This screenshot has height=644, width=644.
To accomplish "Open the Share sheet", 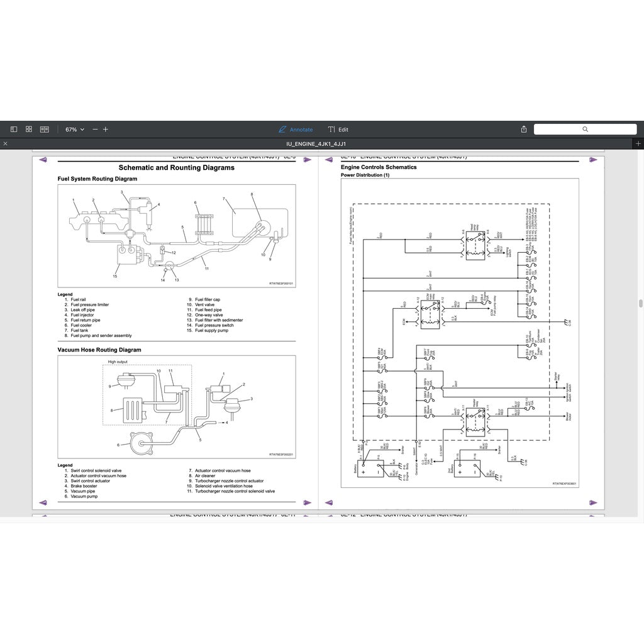I will tap(524, 129).
